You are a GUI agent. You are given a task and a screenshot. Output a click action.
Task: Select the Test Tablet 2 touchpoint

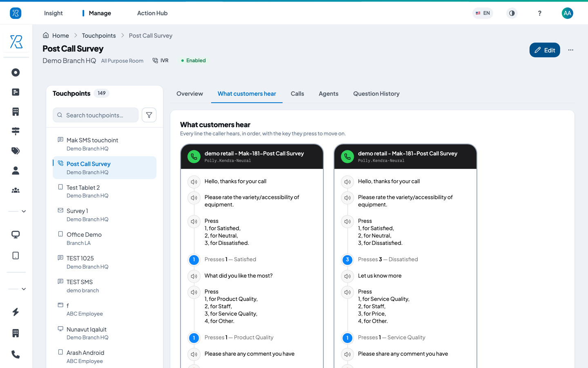click(105, 191)
